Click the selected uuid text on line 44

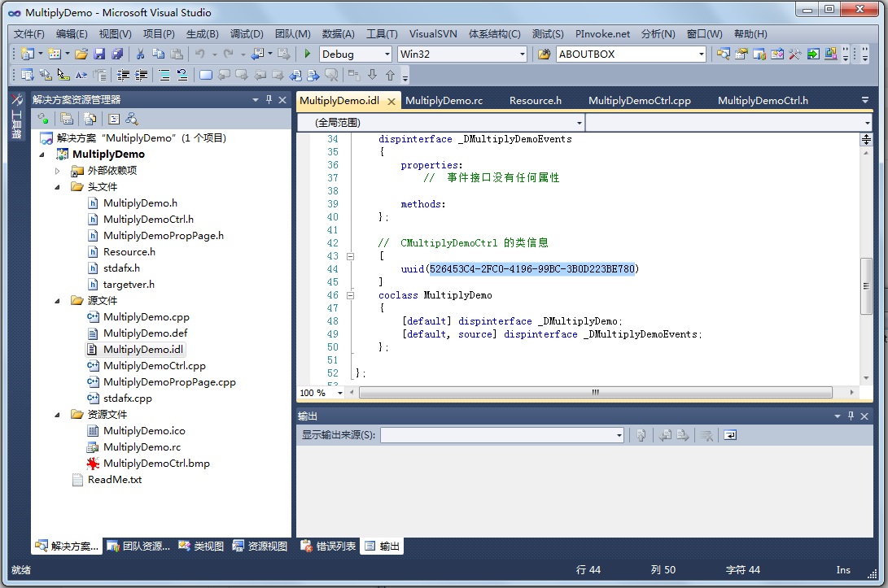pos(532,269)
